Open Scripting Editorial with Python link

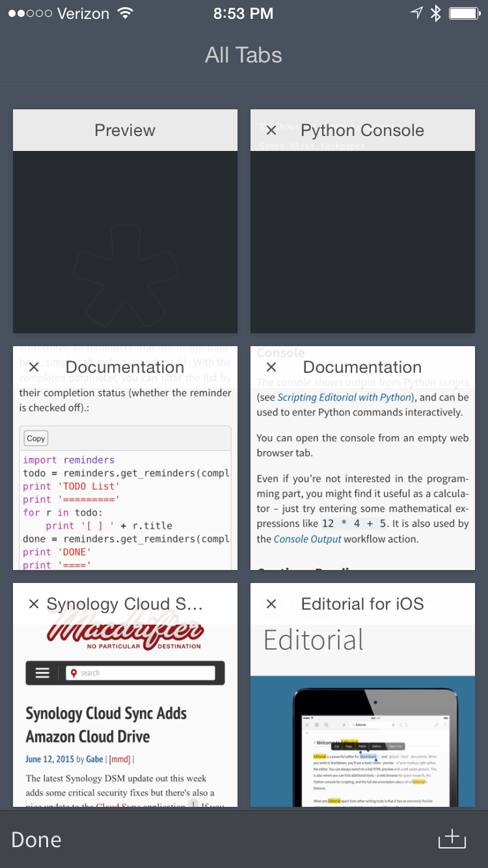click(x=344, y=397)
